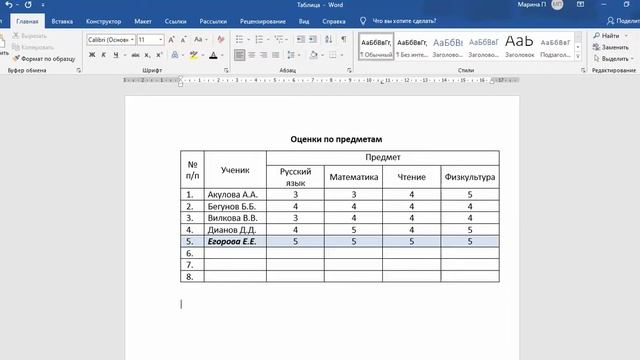Click the Марина П account avatar
The image size is (640, 360).
[x=557, y=4]
